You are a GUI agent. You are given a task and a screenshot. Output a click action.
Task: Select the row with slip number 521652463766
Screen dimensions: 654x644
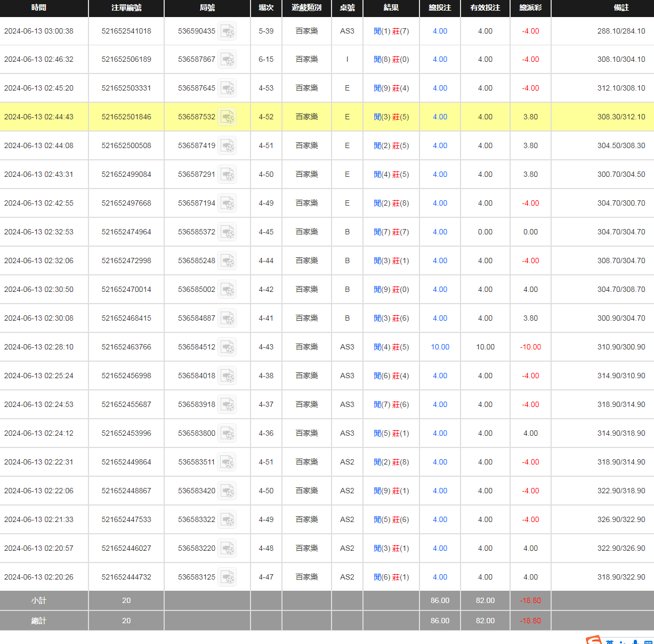[126, 347]
